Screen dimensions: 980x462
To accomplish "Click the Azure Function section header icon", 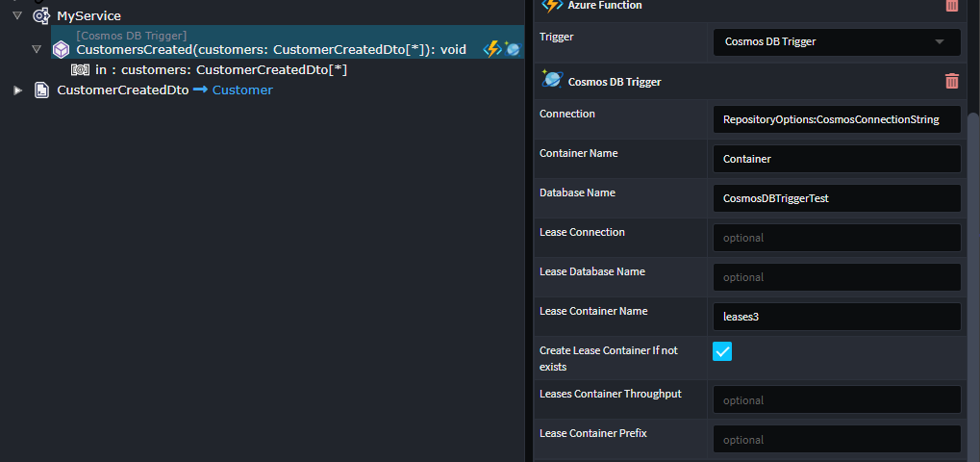I will tap(552, 5).
